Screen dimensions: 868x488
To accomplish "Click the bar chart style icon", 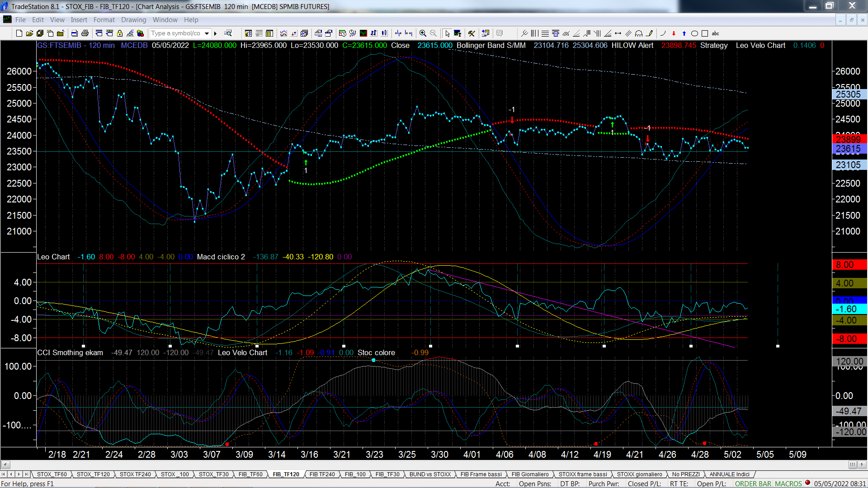I will tap(373, 33).
